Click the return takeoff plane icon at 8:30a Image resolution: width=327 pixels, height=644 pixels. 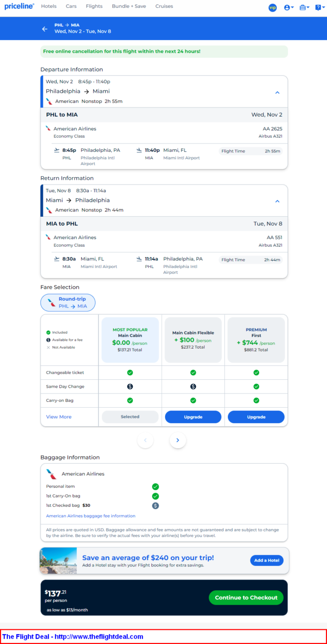click(57, 259)
